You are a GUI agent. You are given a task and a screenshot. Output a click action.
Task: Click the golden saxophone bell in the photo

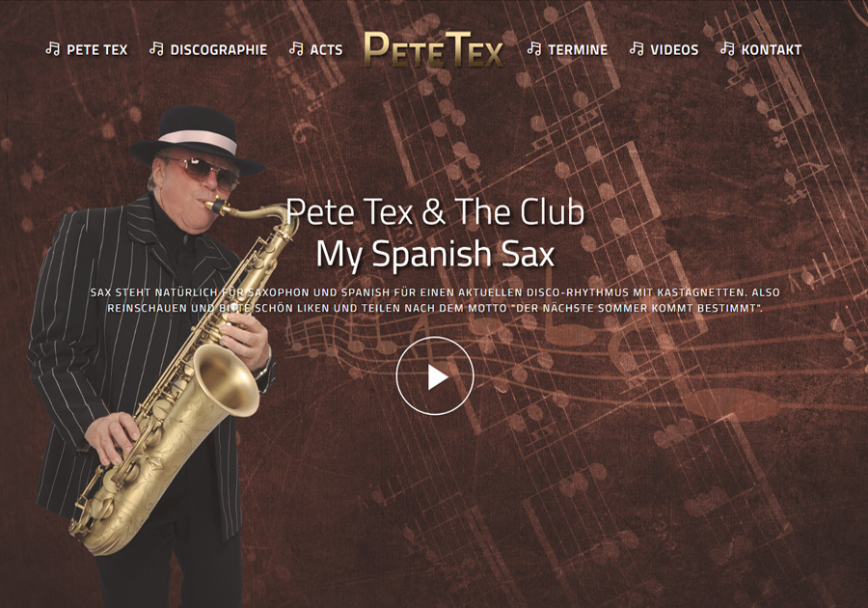tap(223, 381)
